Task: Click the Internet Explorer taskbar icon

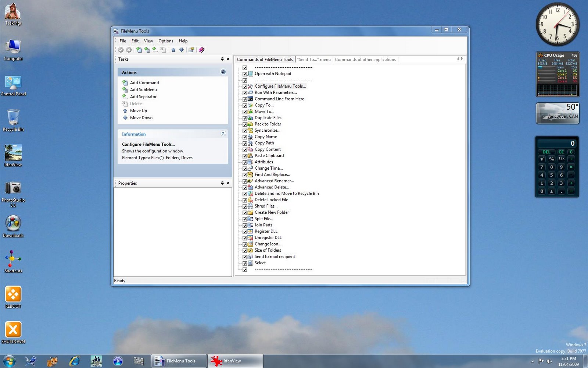Action: click(75, 361)
